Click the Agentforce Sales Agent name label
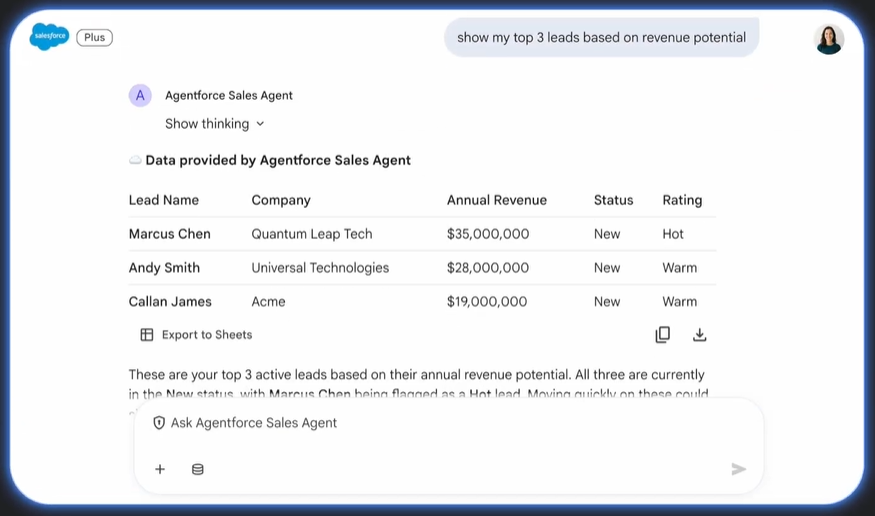 click(x=229, y=95)
